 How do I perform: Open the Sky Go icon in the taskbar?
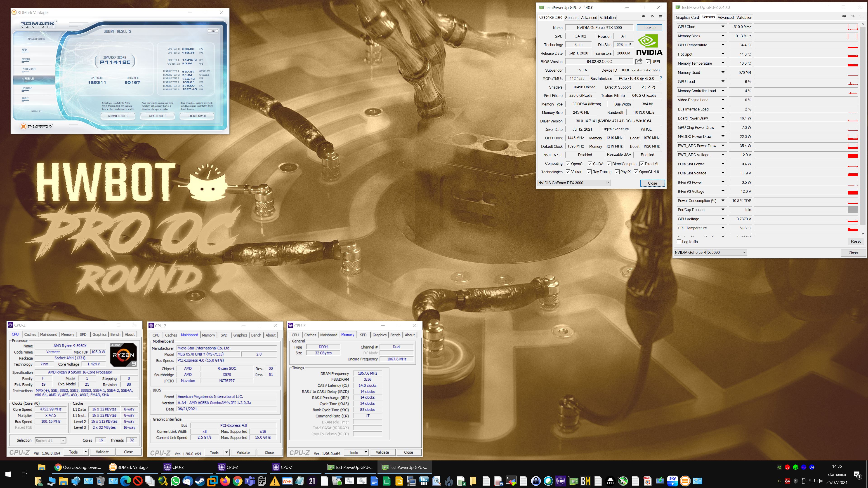point(672,481)
